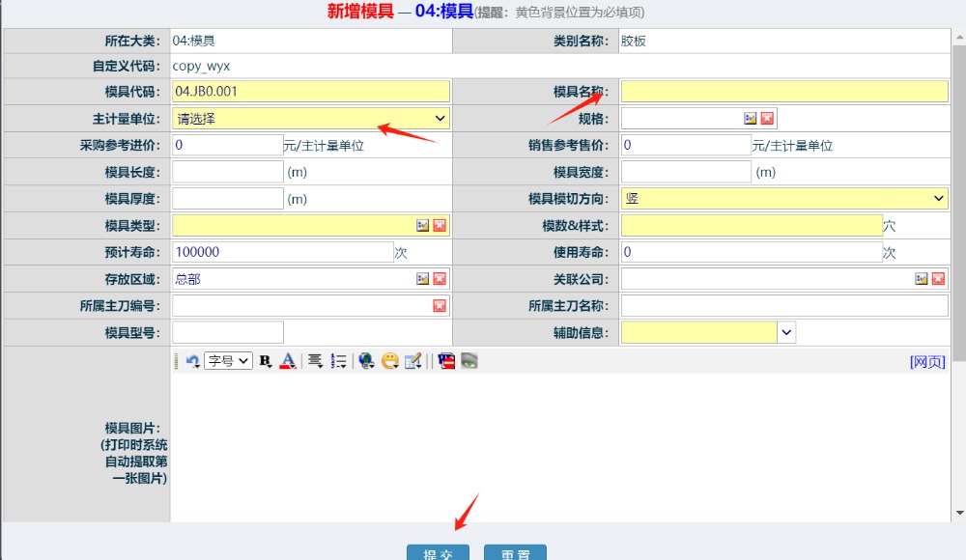Open the picker icon for 模具类型

coord(422,225)
